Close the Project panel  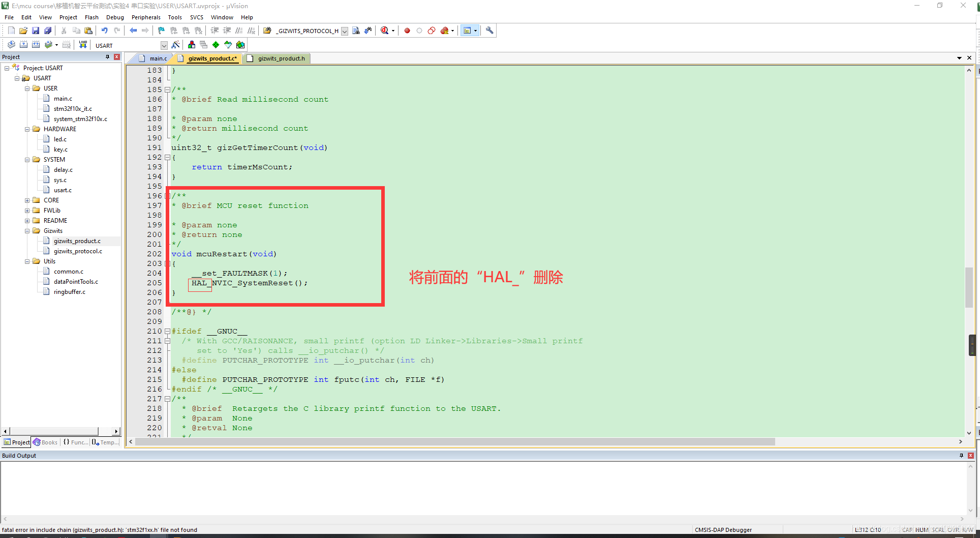pyautogui.click(x=117, y=57)
